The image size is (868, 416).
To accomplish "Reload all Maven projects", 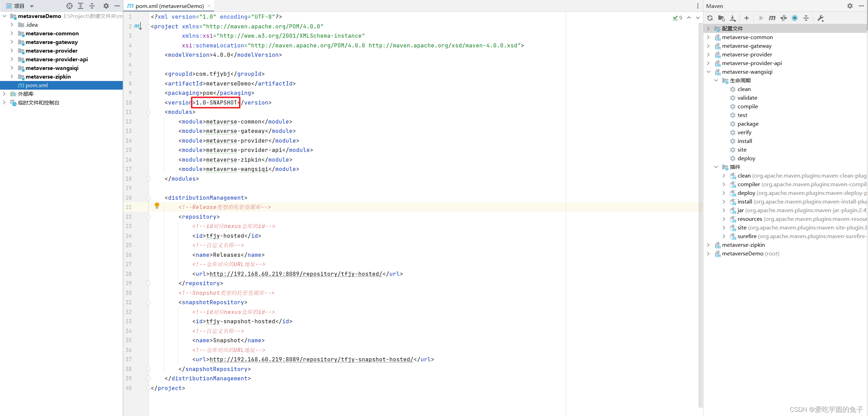I will [x=710, y=18].
